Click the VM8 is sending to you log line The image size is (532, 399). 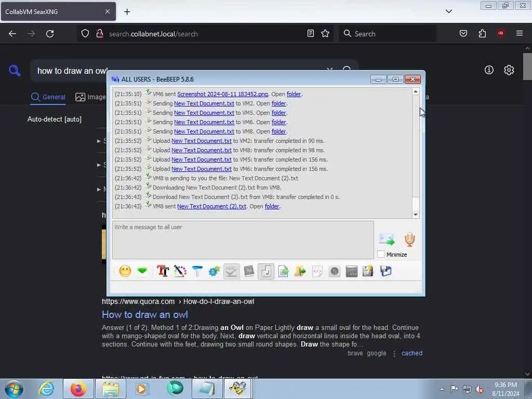click(x=225, y=178)
